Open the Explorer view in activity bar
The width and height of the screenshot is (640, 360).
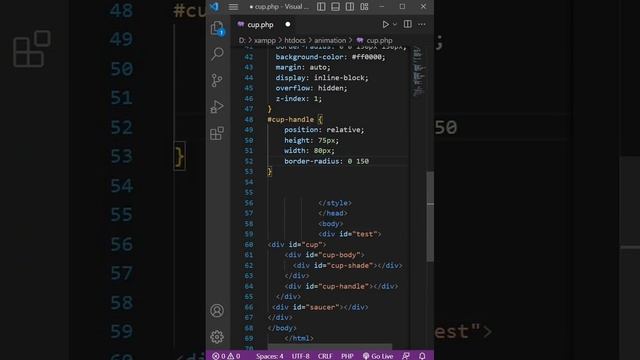[217, 28]
